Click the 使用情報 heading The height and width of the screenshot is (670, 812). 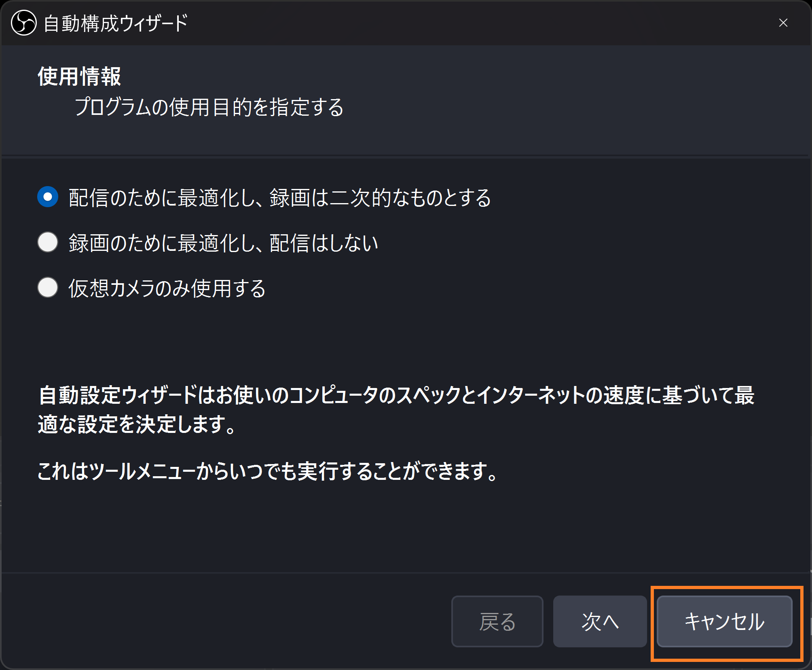click(x=79, y=76)
